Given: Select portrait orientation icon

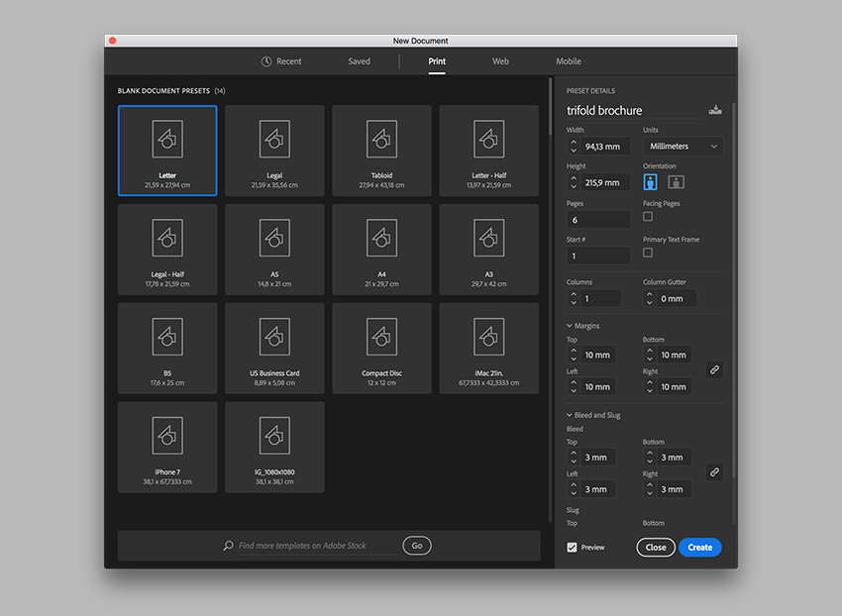Looking at the screenshot, I should [650, 182].
